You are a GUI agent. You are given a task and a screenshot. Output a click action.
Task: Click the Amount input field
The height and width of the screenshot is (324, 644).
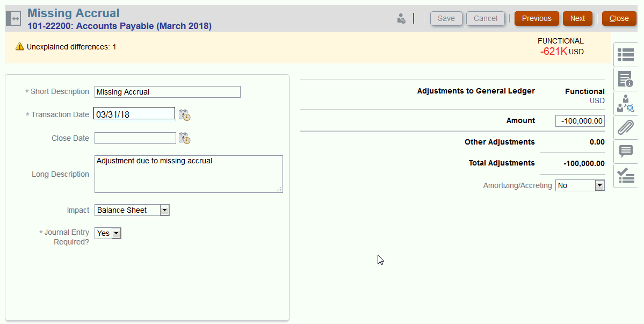[x=580, y=121]
